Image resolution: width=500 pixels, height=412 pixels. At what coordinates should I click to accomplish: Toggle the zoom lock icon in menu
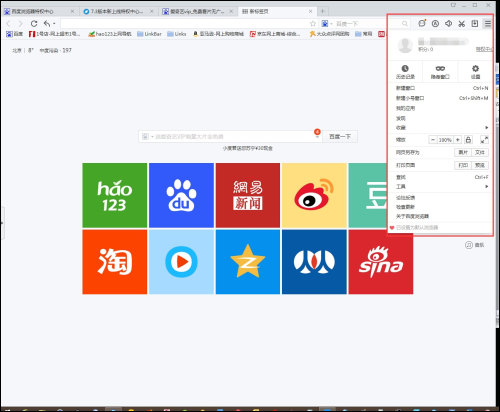tap(468, 140)
